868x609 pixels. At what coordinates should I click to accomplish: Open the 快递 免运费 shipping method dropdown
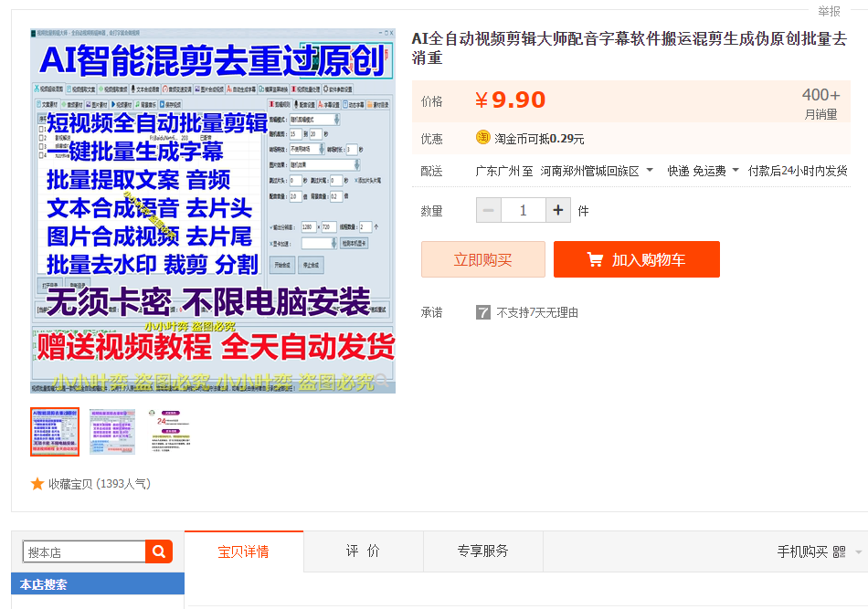735,171
